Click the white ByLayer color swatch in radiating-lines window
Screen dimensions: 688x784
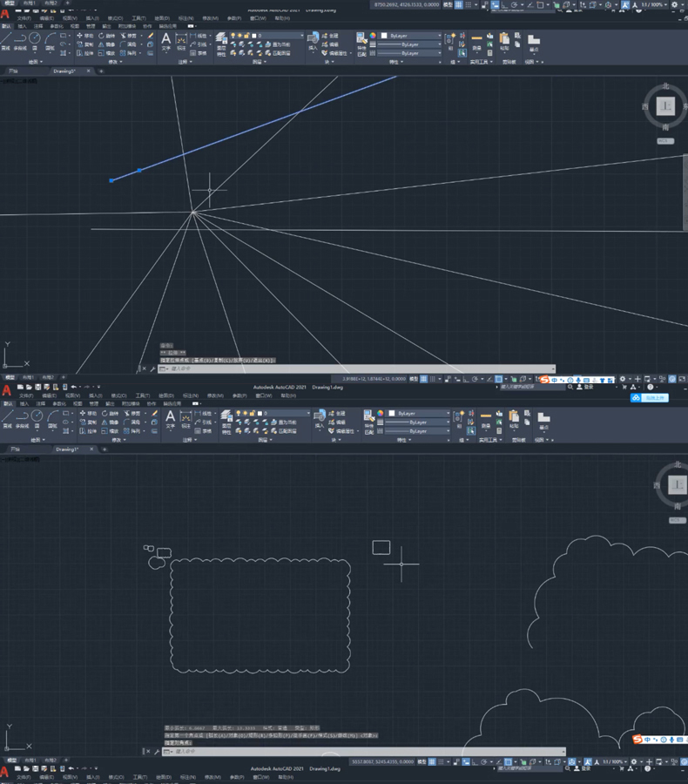pyautogui.click(x=384, y=36)
